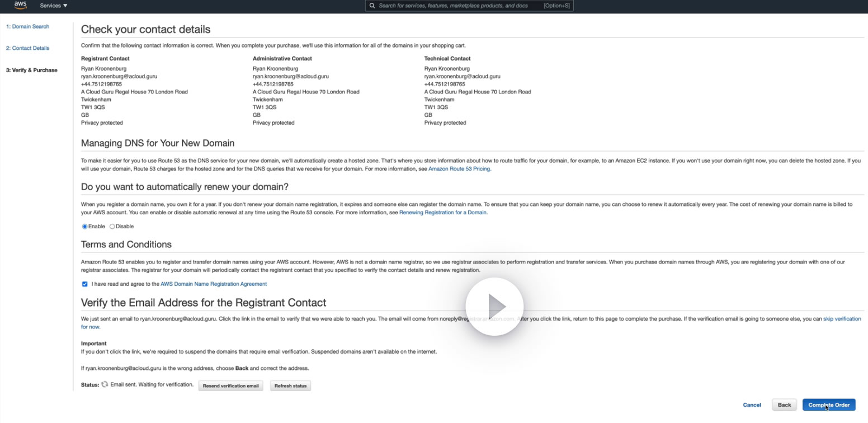Play the video using the center play button
Image resolution: width=868 pixels, height=423 pixels.
point(494,306)
